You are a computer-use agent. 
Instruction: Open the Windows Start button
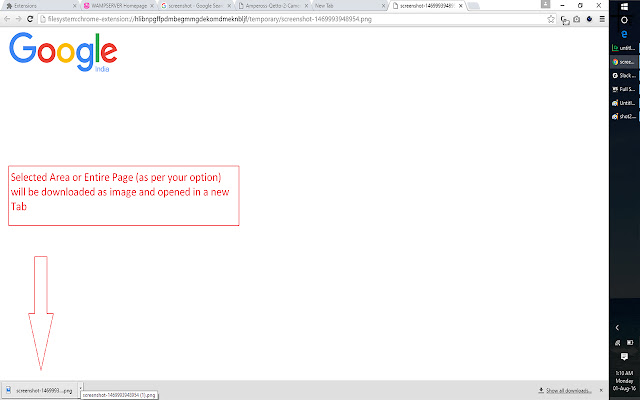(624, 7)
